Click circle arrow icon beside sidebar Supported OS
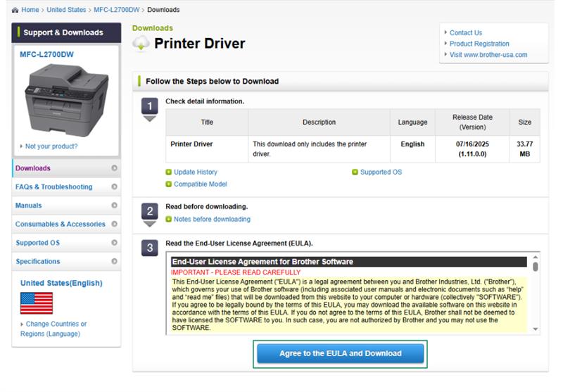The width and height of the screenshot is (563, 392). pos(114,243)
